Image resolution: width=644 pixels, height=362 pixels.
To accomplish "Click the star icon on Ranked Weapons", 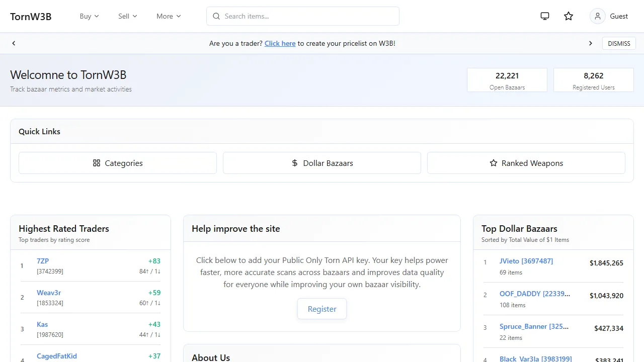I will (494, 163).
